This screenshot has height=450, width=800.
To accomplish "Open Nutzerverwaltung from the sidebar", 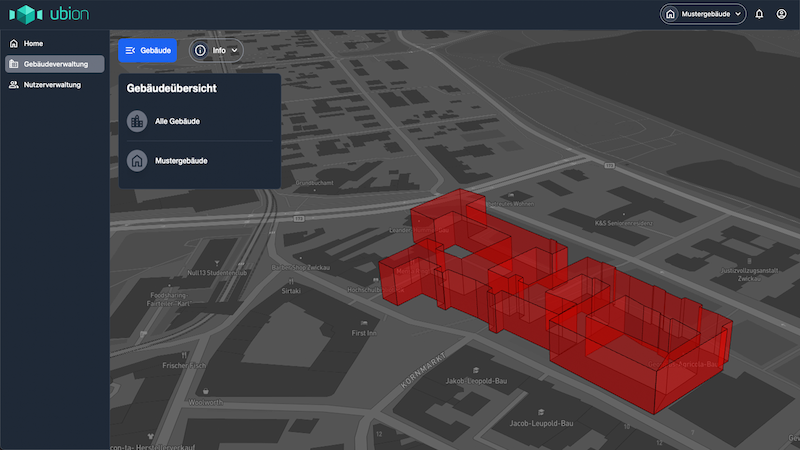I will click(52, 85).
